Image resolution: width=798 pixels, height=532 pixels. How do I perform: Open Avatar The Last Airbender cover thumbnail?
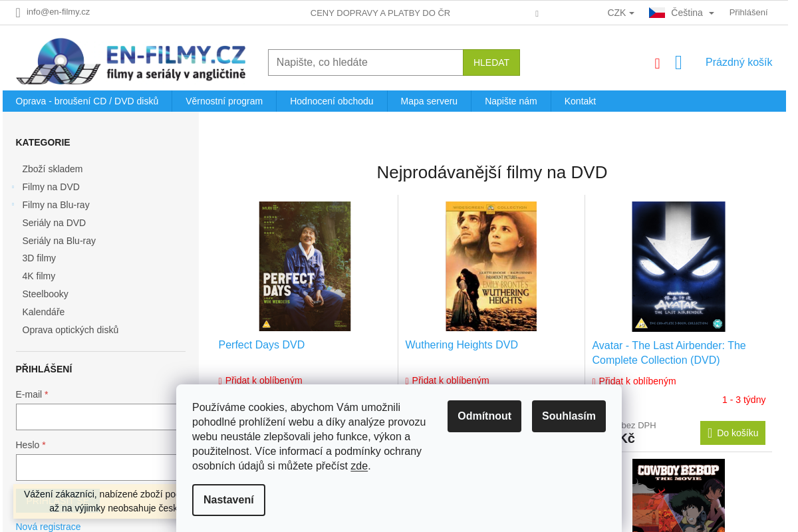[678, 267]
